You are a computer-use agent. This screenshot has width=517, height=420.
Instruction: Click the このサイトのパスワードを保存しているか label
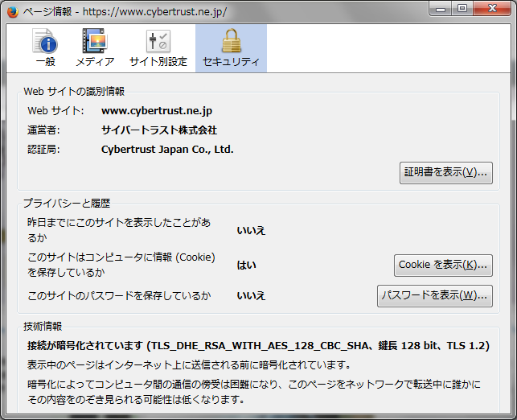pyautogui.click(x=119, y=295)
